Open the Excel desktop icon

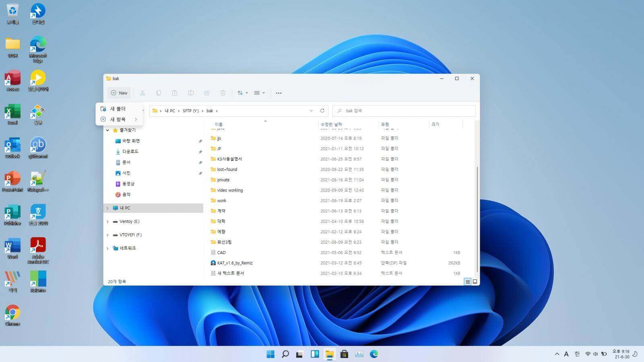tap(13, 114)
